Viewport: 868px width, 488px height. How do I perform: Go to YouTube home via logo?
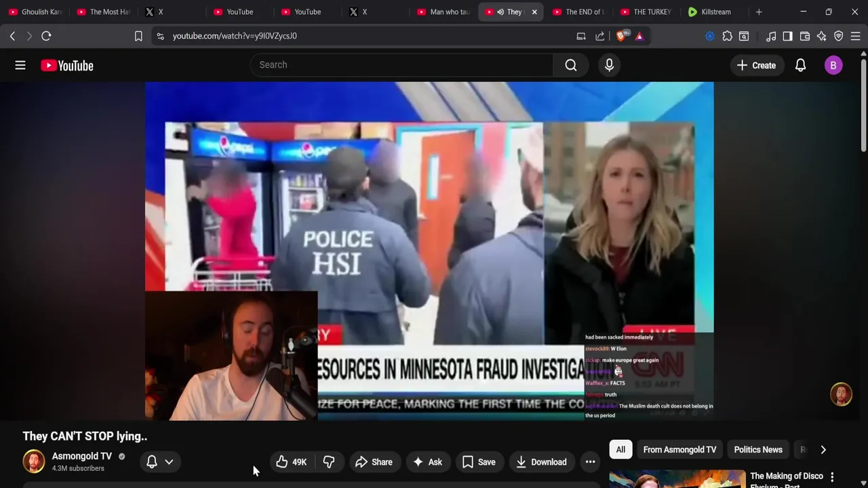[66, 65]
